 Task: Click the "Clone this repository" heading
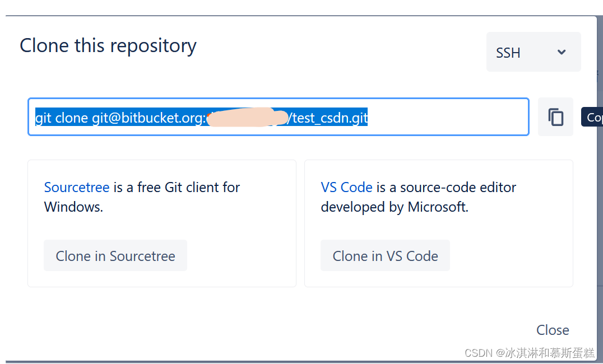pyautogui.click(x=108, y=46)
